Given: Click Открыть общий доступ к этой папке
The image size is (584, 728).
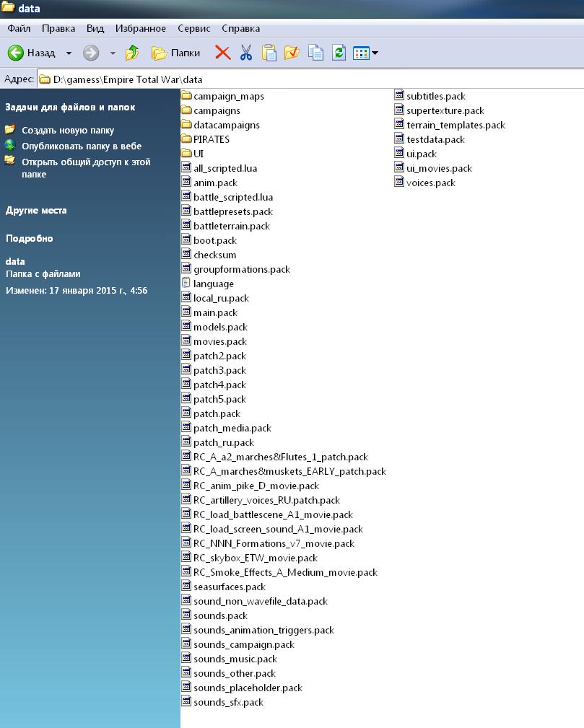Looking at the screenshot, I should [86, 168].
